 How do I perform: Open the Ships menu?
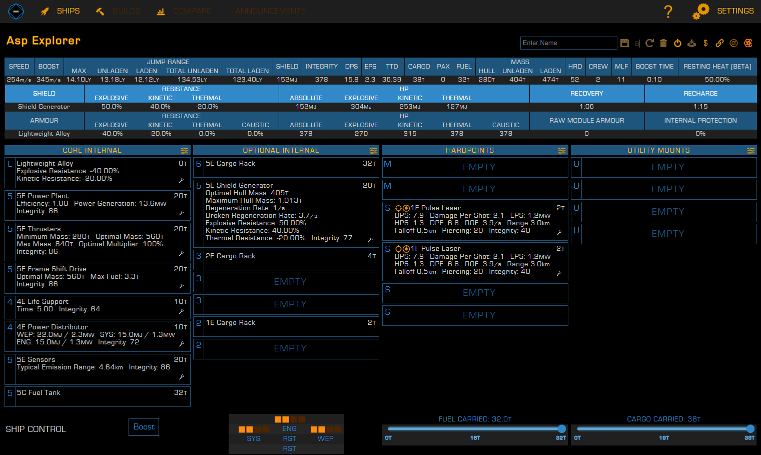[60, 11]
